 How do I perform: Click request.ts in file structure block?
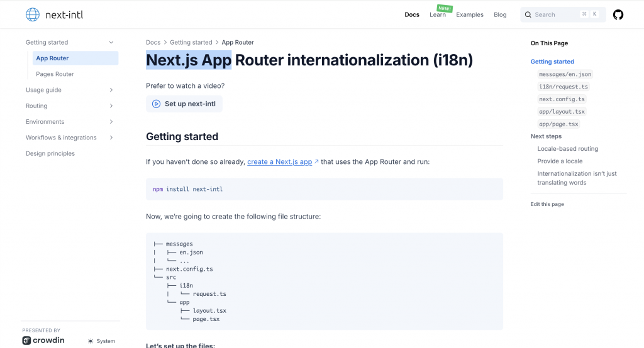click(209, 294)
